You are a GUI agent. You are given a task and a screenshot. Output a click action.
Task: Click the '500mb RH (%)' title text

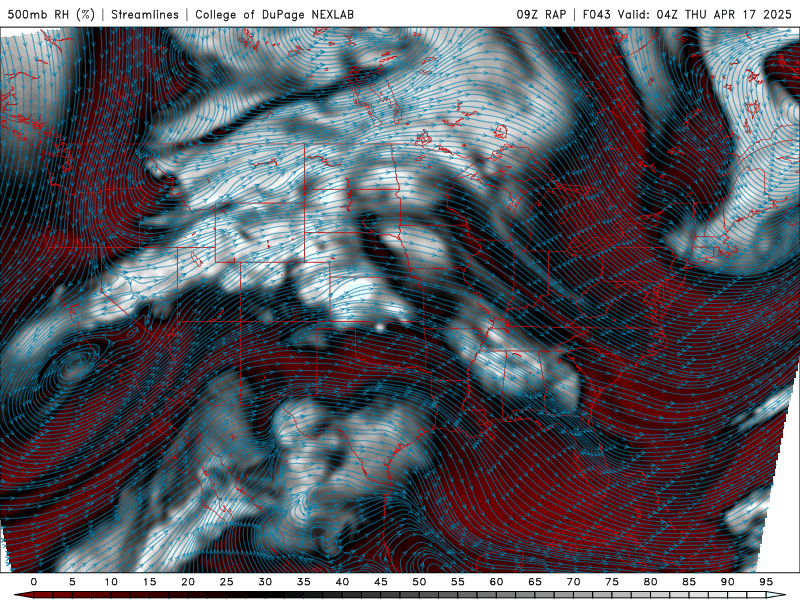tap(51, 14)
